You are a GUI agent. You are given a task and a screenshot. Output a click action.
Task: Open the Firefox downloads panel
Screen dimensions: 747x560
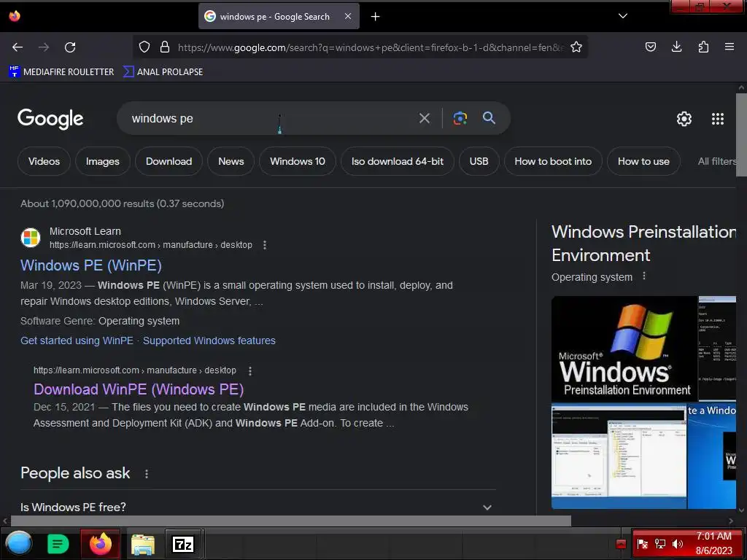point(676,47)
